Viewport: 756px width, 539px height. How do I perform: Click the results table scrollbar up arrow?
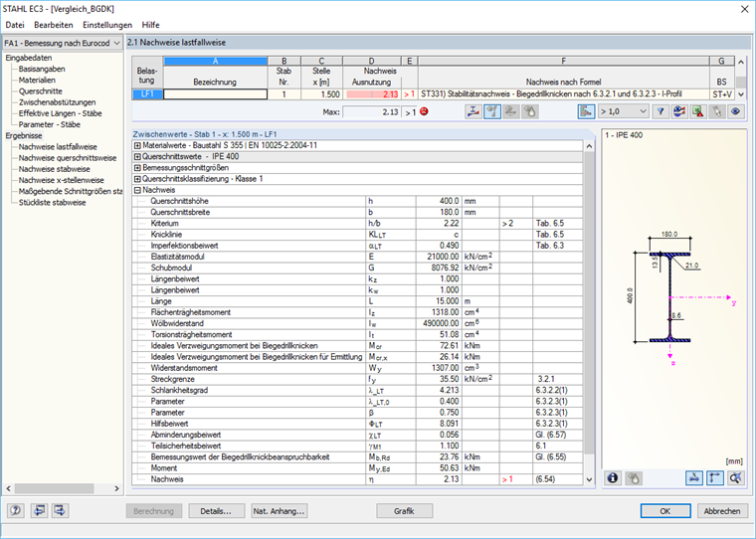pos(740,62)
